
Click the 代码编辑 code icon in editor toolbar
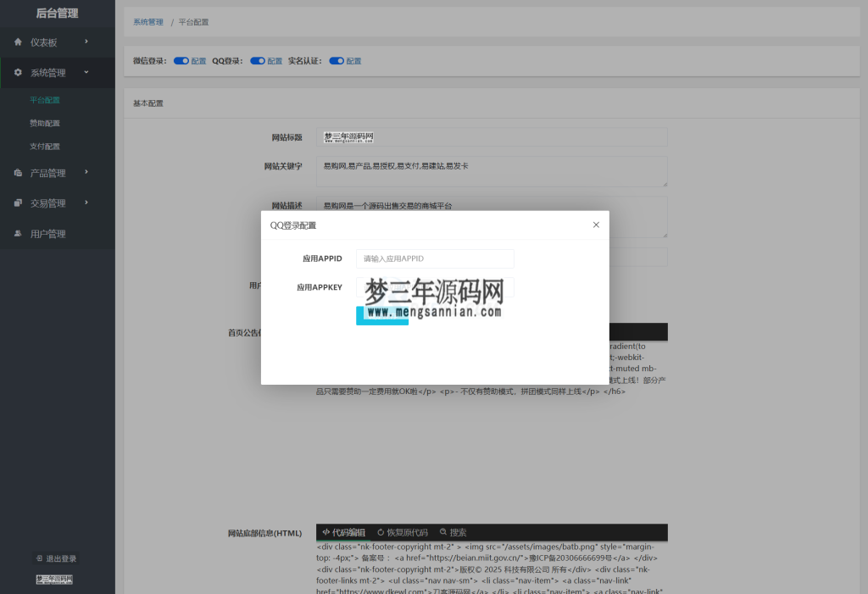(327, 532)
